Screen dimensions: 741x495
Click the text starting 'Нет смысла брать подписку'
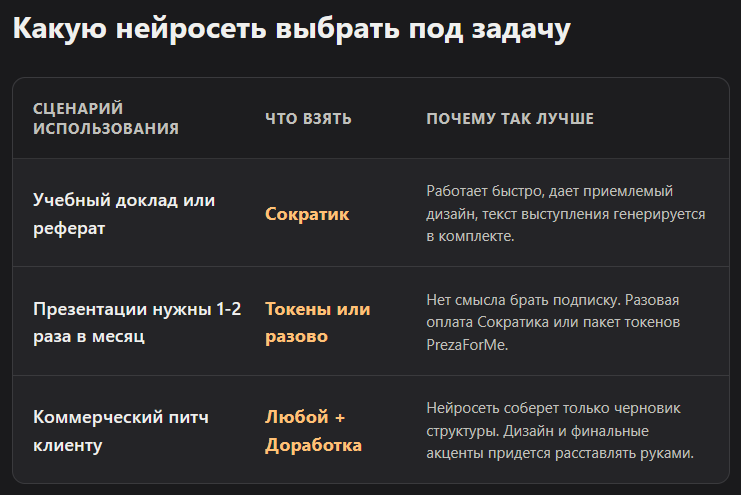click(x=553, y=322)
